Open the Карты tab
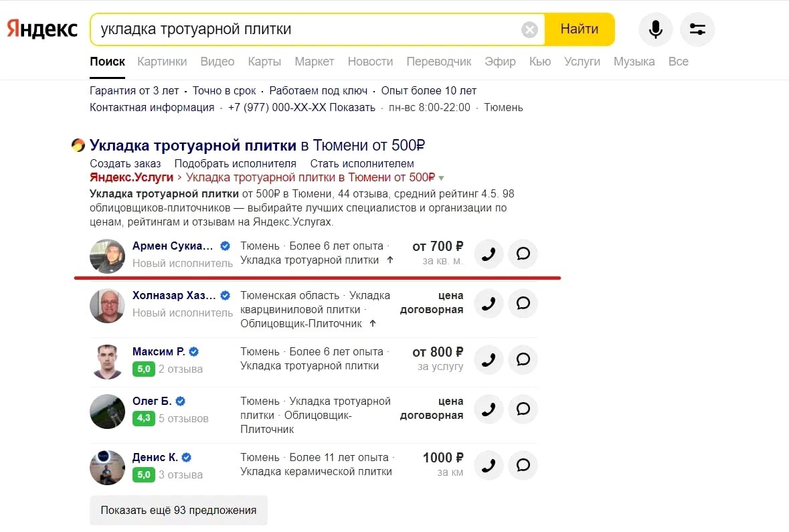Image resolution: width=789 pixels, height=532 pixels. pos(264,62)
